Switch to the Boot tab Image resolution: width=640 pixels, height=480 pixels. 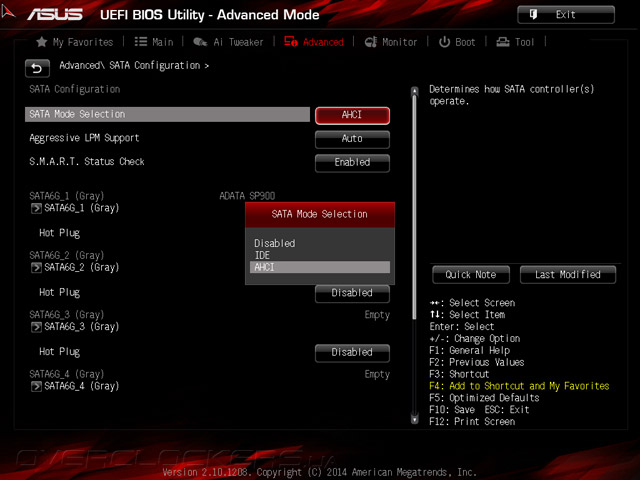(x=457, y=42)
